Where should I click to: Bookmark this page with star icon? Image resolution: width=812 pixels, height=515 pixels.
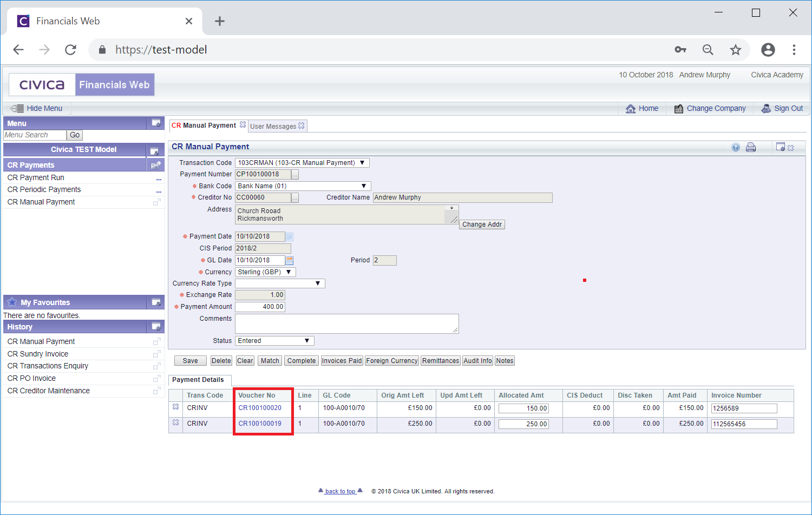pyautogui.click(x=735, y=50)
